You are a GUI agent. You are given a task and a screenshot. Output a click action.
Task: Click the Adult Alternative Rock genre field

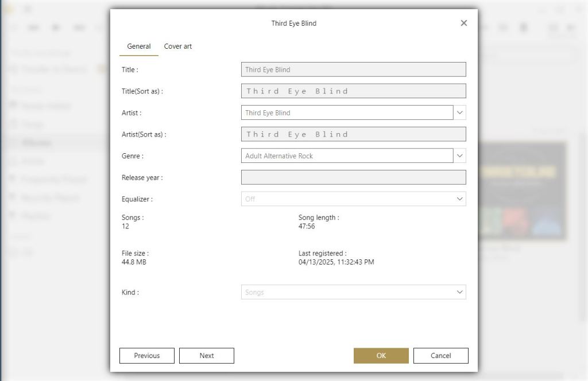pos(347,156)
